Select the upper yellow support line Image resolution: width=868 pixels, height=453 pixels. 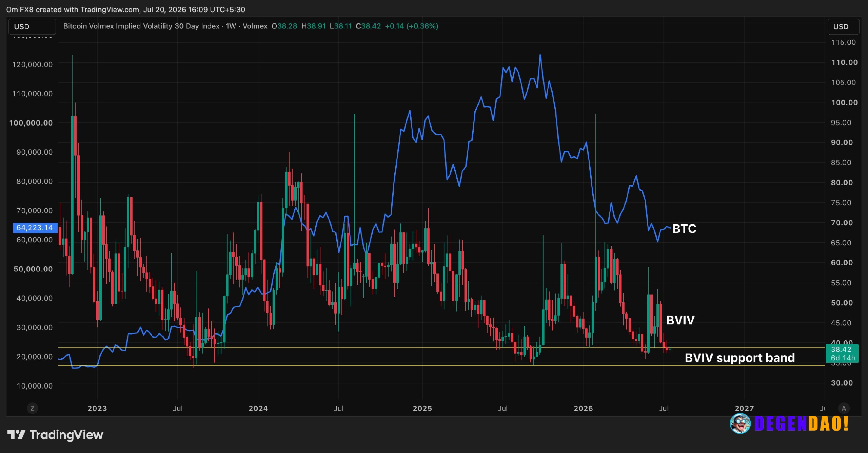[441, 348]
